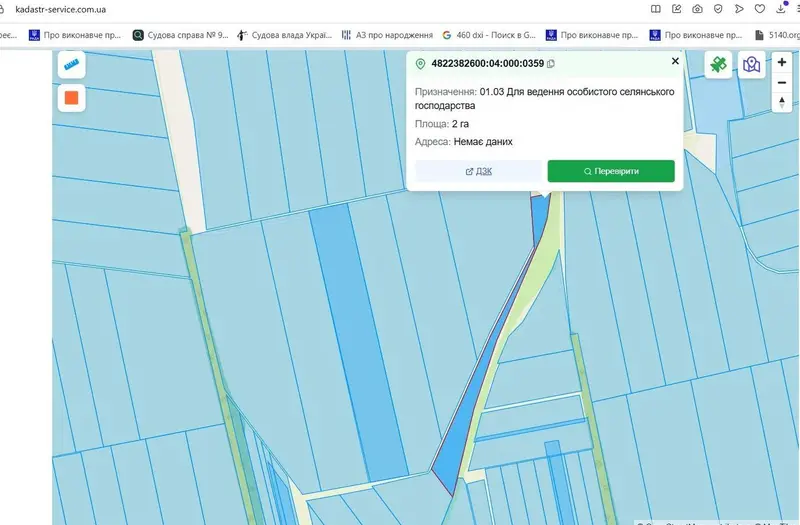Open Судова справа № 9... bookmark
The height and width of the screenshot is (525, 800).
(x=181, y=35)
